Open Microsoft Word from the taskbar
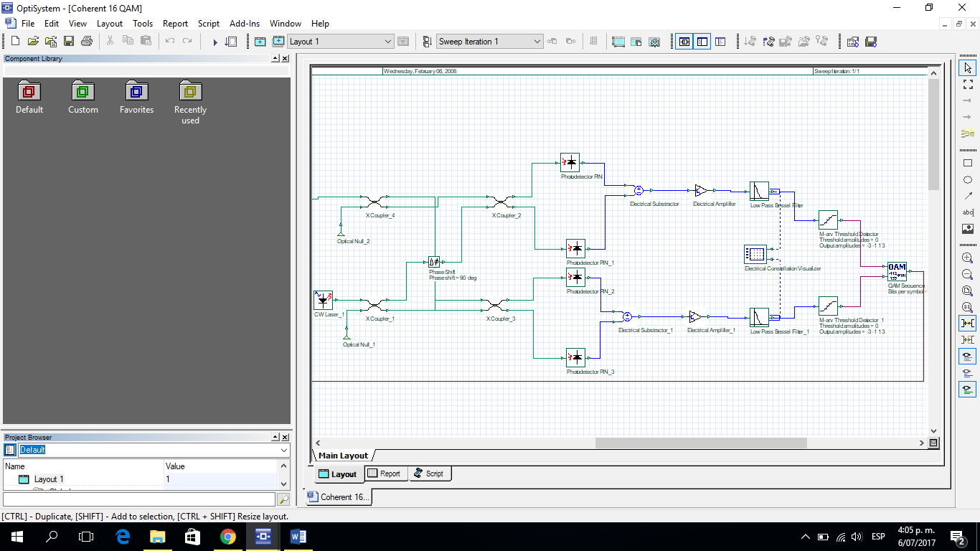The width and height of the screenshot is (980, 551). (x=298, y=536)
